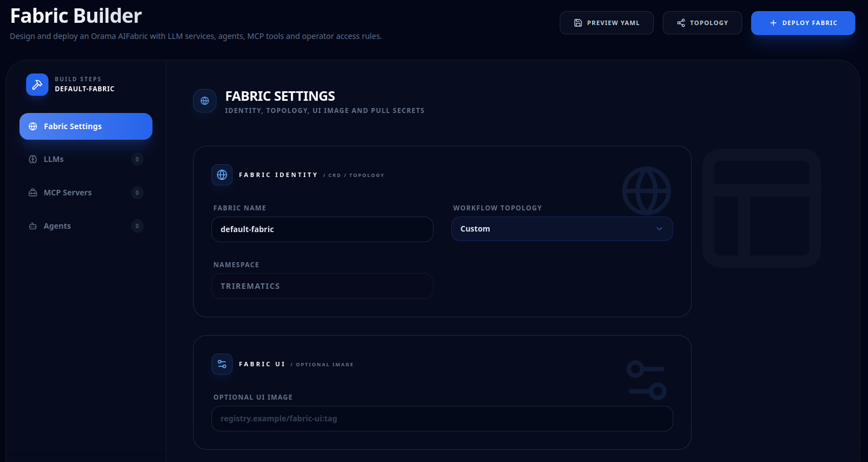
Task: Click the Preview YAML button
Action: point(606,23)
